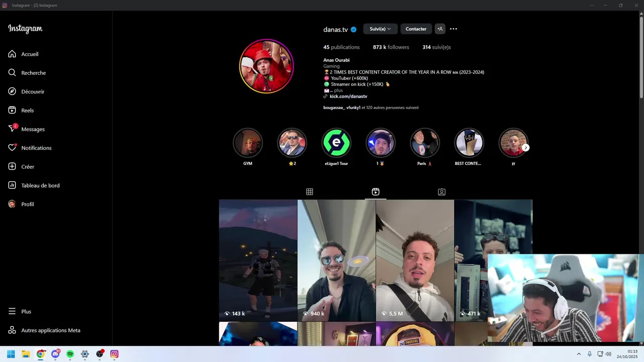644x362 pixels.
Task: Show next story highlights arrow
Action: 526,147
